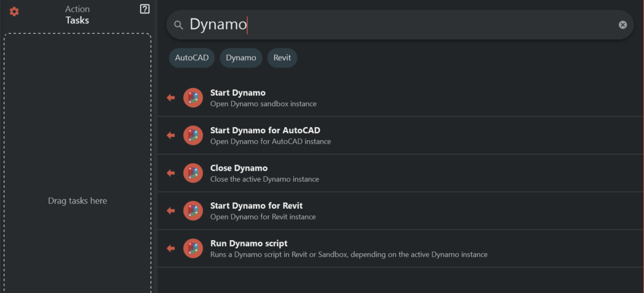Click the Run Dynamo script round icon
Image resolution: width=644 pixels, height=293 pixels.
coord(193,248)
